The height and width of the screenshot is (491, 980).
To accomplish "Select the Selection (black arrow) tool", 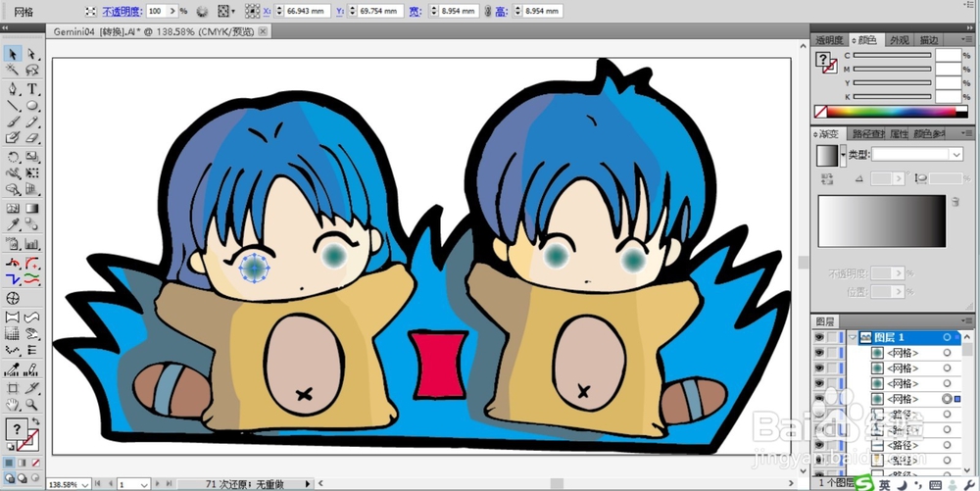I will pyautogui.click(x=13, y=54).
